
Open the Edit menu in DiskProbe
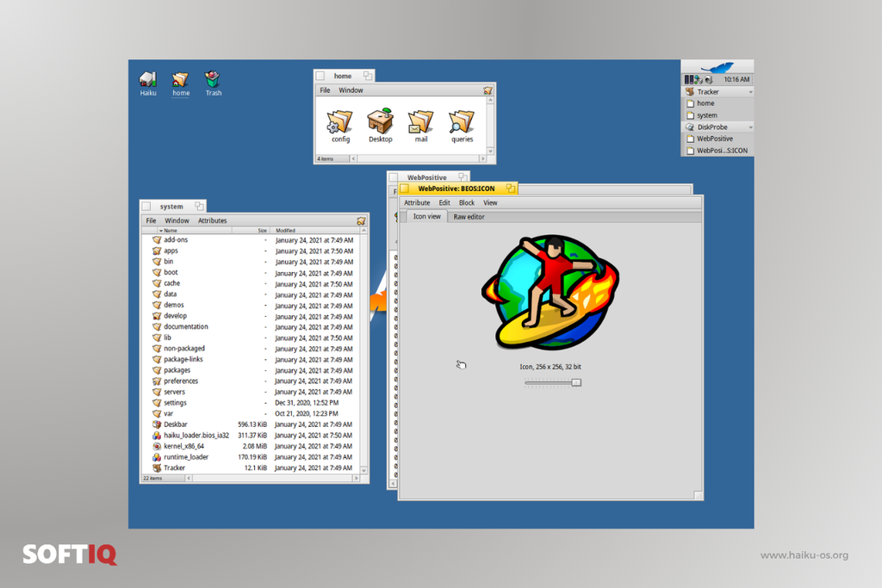pos(444,203)
